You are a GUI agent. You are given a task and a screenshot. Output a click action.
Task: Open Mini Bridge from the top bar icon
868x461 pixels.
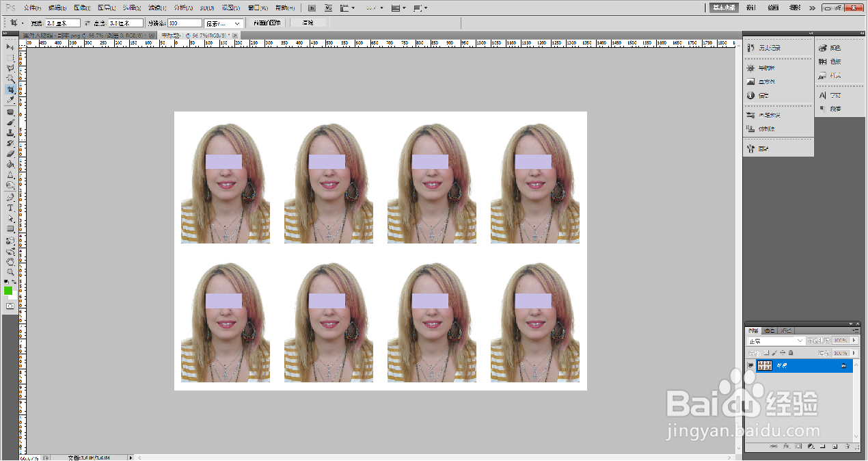328,8
